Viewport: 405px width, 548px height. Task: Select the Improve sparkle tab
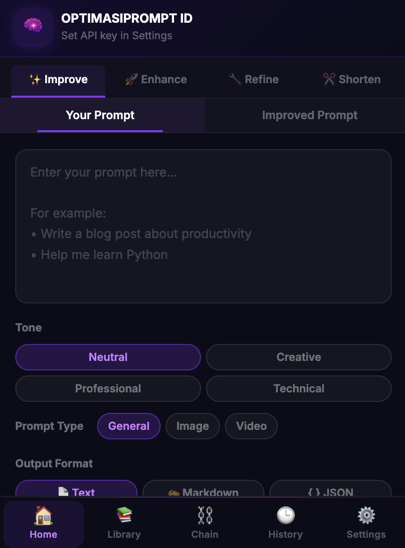(58, 80)
